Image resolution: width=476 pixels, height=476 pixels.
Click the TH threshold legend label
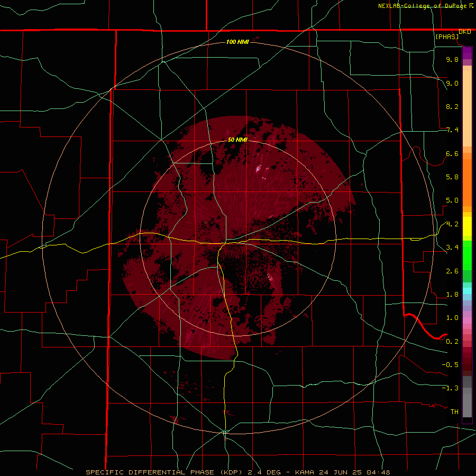(454, 412)
